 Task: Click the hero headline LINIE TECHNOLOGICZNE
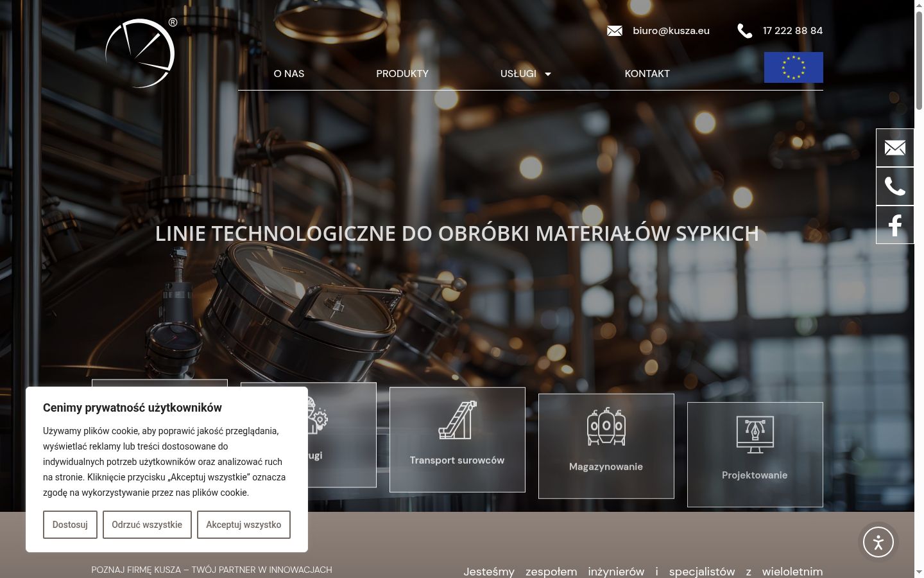pos(457,233)
